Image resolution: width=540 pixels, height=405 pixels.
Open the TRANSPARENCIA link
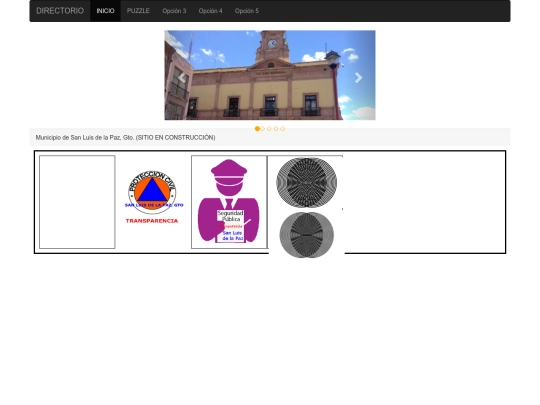(152, 221)
